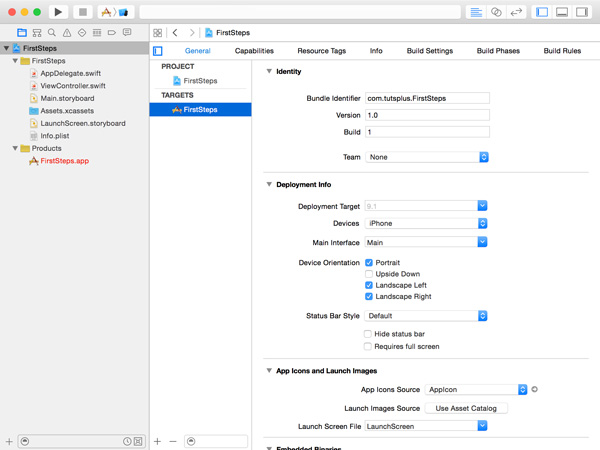Screen dimensions: 600x450
Task: Open the Devices dropdown showing iPhone
Action: click(426, 224)
